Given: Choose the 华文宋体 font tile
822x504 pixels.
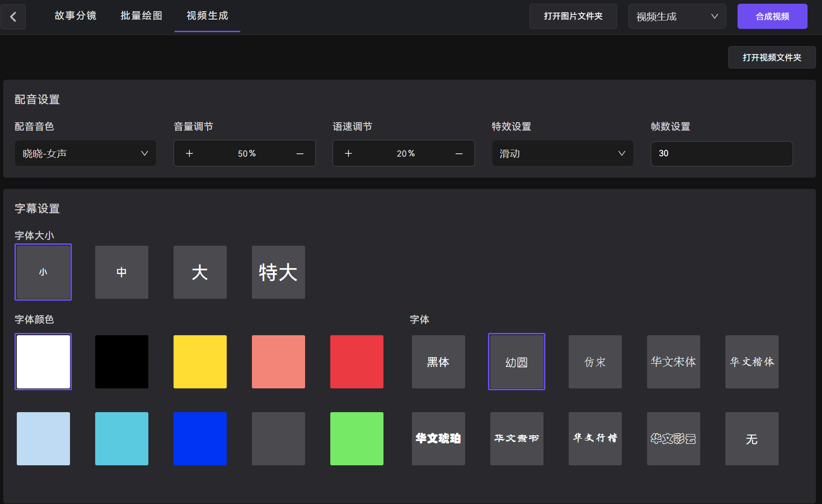Looking at the screenshot, I should click(674, 362).
